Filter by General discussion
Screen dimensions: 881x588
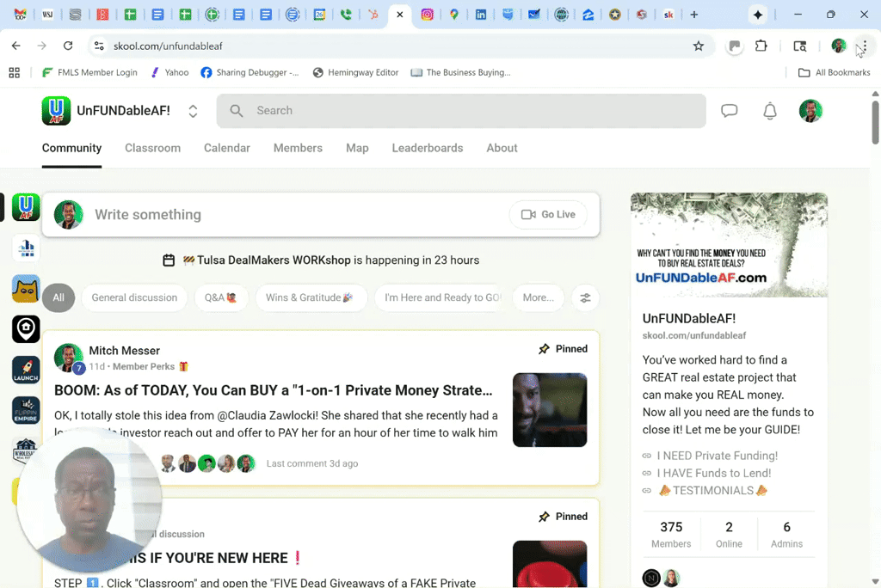click(x=134, y=297)
